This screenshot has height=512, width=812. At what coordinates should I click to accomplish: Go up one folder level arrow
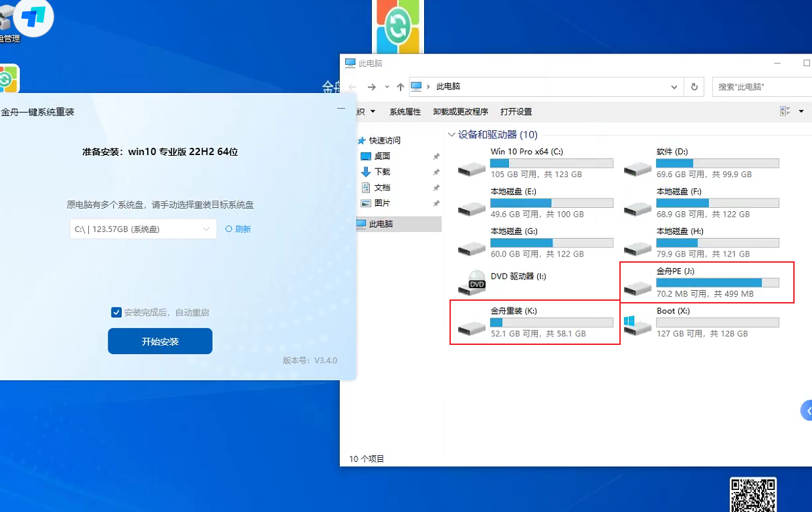pyautogui.click(x=400, y=87)
